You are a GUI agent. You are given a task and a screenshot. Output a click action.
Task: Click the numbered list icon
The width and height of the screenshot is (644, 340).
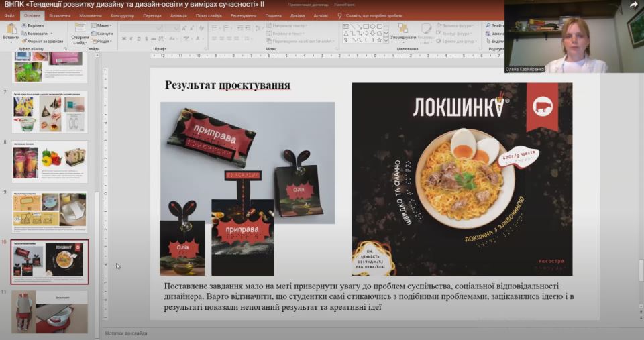point(227,28)
